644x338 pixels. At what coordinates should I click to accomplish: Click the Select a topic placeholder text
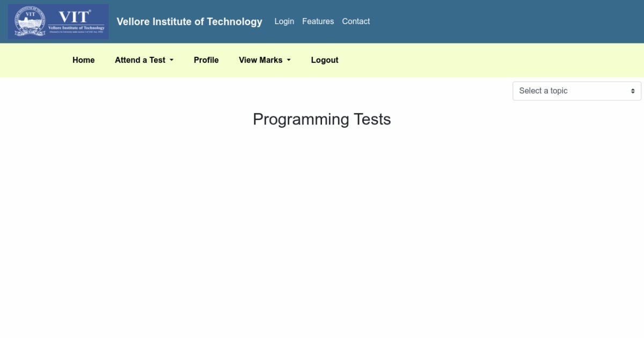(543, 91)
